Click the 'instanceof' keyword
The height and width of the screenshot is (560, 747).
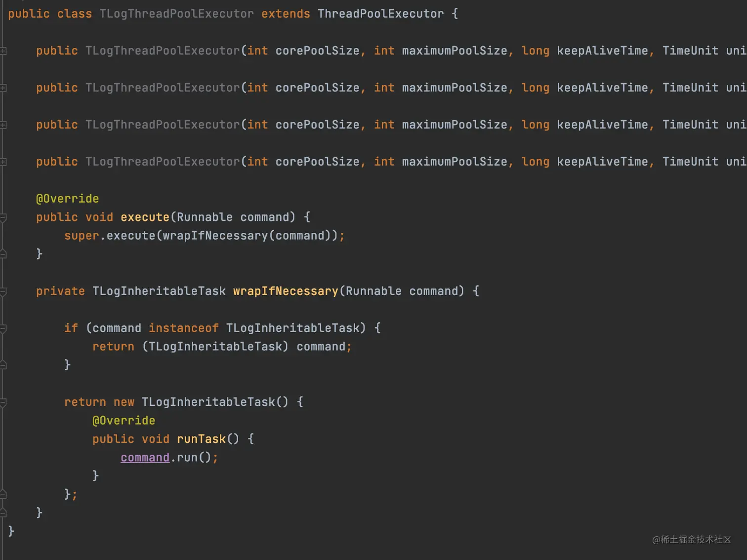point(183,328)
